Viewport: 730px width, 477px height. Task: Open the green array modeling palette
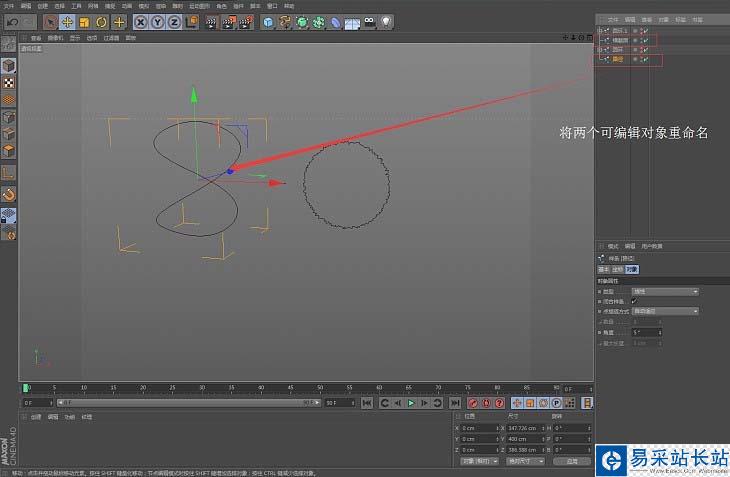pyautogui.click(x=318, y=22)
